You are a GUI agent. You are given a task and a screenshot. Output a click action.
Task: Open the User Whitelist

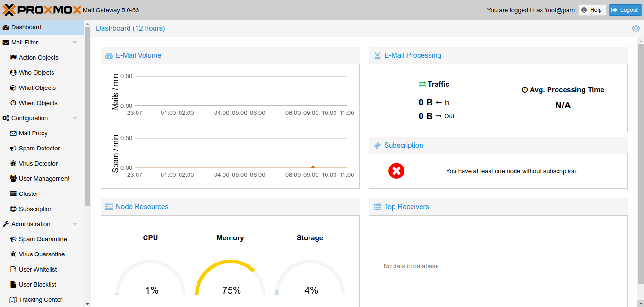42,270
